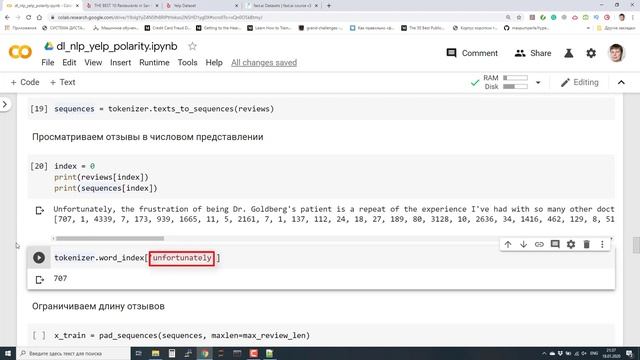Run the tokenizer.word_index cell

(x=39, y=258)
